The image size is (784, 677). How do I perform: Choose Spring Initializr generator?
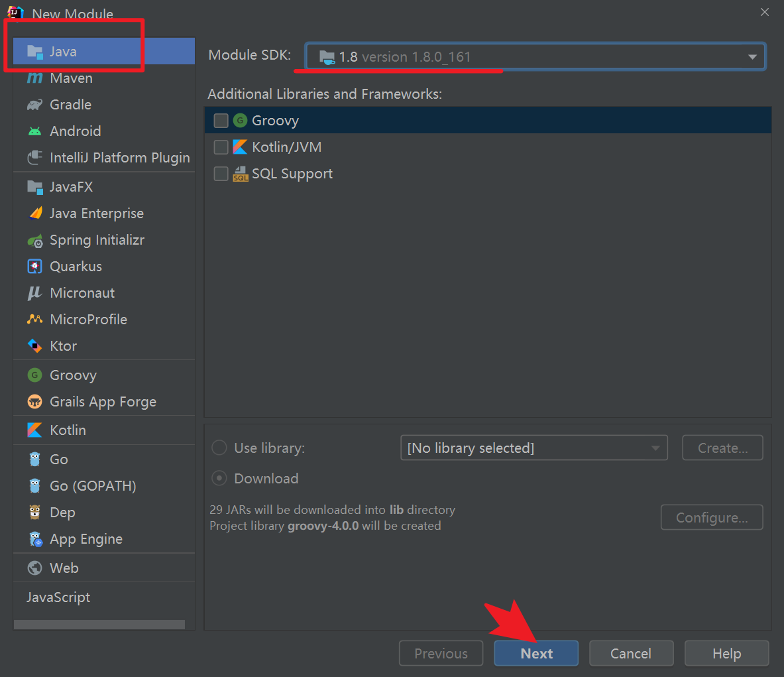tap(105, 239)
